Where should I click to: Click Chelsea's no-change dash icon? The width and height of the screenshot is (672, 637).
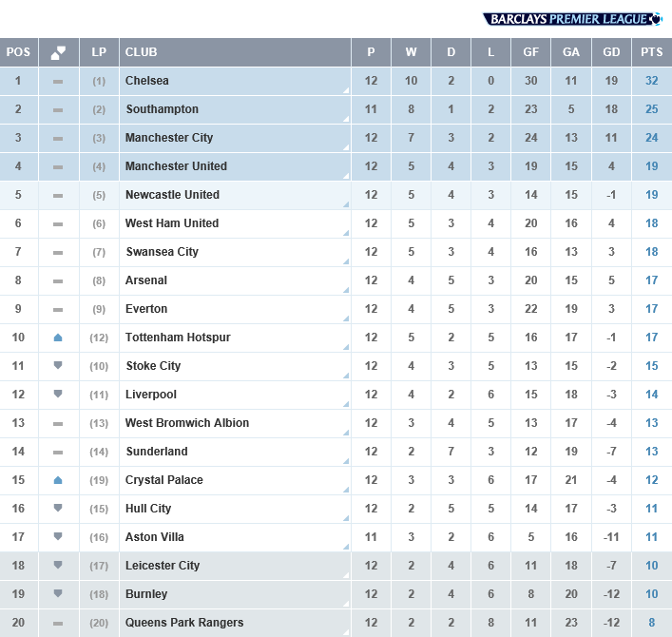[x=58, y=82]
